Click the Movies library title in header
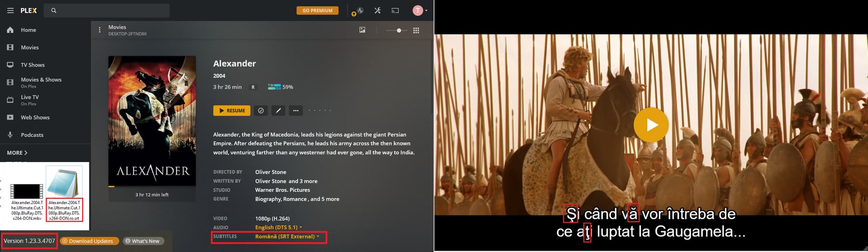Image resolution: width=868 pixels, height=252 pixels. (117, 27)
